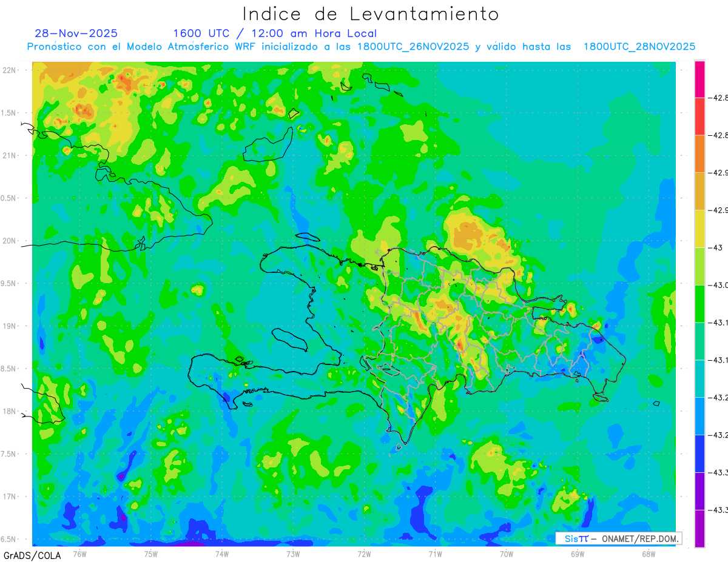
Task: Pick the bright yellow swatch on the color scale
Action: (x=699, y=229)
